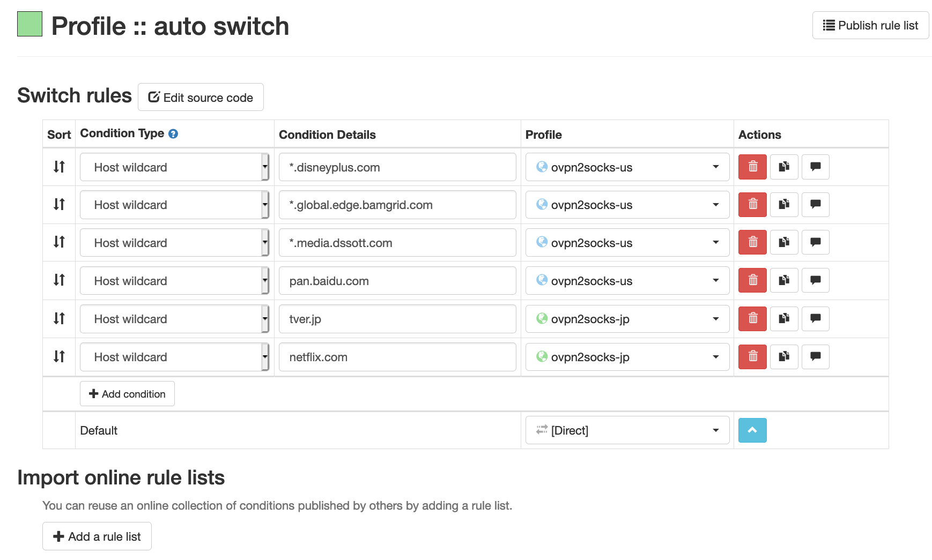Open the profile dropdown for tver.jp

point(627,319)
